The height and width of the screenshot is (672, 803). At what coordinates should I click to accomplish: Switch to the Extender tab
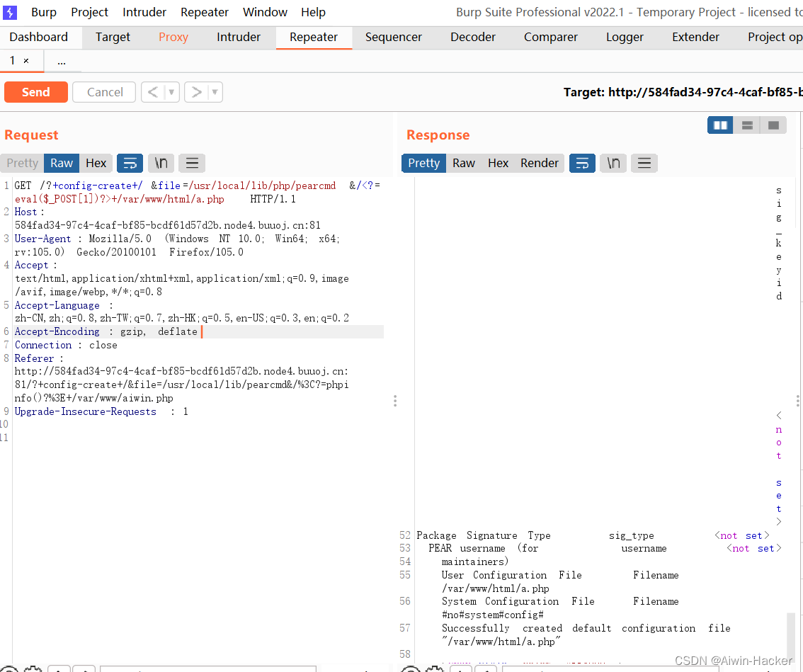pos(695,38)
